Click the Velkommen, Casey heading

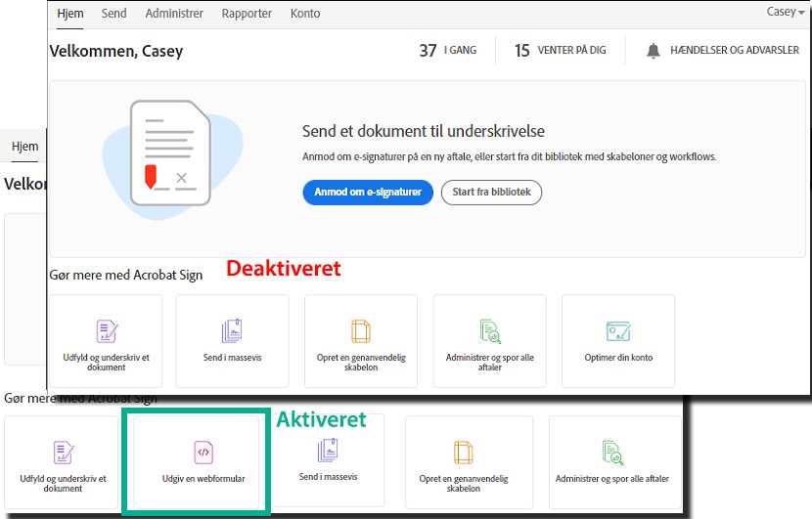point(116,51)
